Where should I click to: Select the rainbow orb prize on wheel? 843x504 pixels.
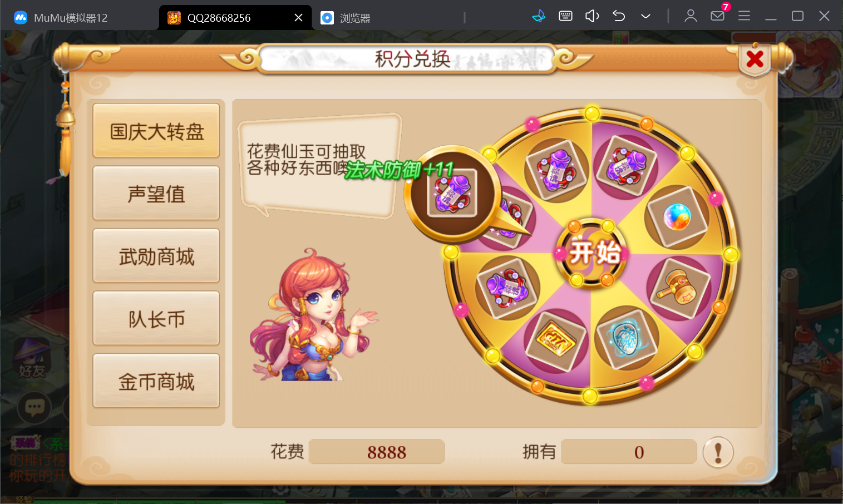(x=677, y=217)
